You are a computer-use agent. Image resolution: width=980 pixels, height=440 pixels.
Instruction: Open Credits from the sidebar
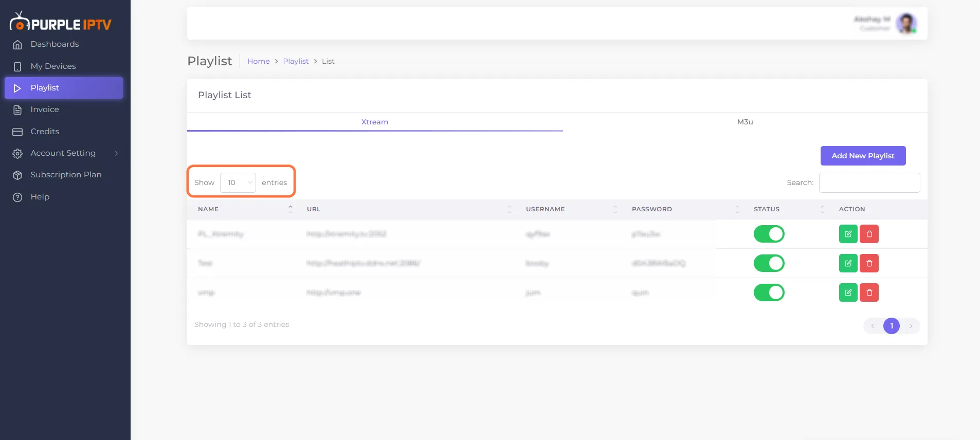point(64,132)
